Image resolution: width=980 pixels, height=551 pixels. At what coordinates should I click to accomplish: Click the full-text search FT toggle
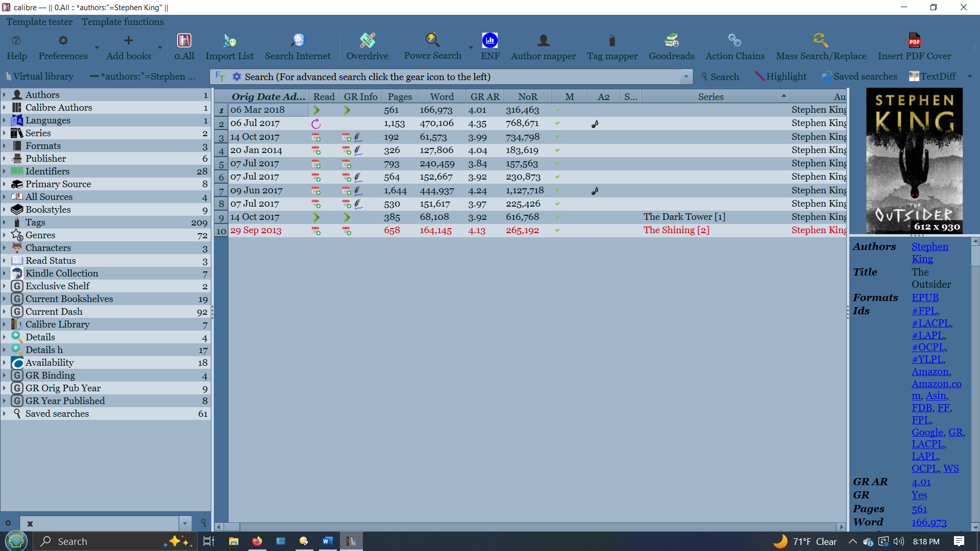click(220, 77)
